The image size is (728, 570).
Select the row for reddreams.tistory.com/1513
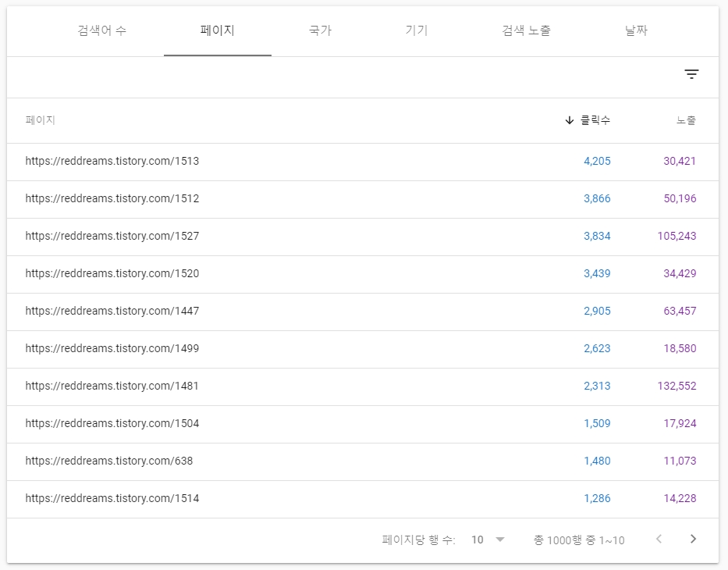[363, 162]
